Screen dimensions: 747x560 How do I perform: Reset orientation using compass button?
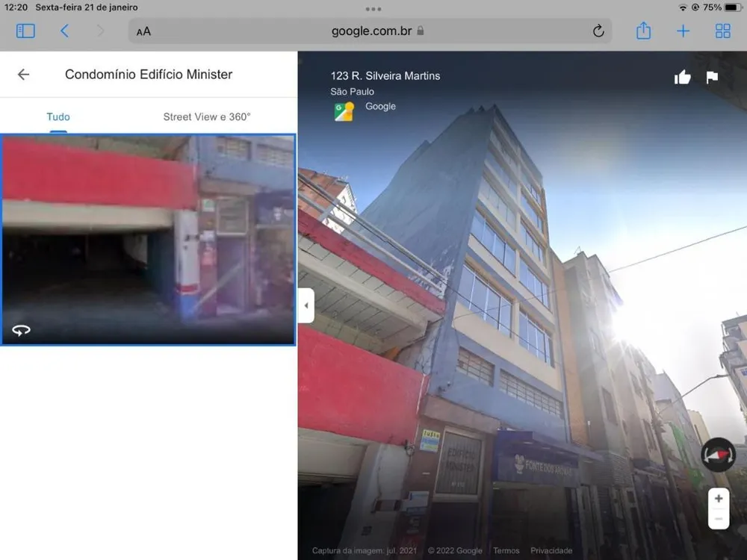(718, 455)
